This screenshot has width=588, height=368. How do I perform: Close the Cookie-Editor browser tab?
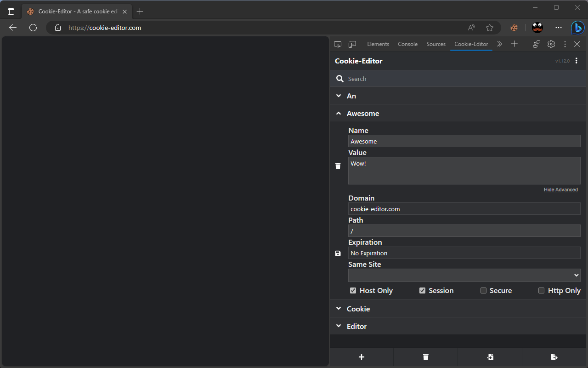click(124, 11)
